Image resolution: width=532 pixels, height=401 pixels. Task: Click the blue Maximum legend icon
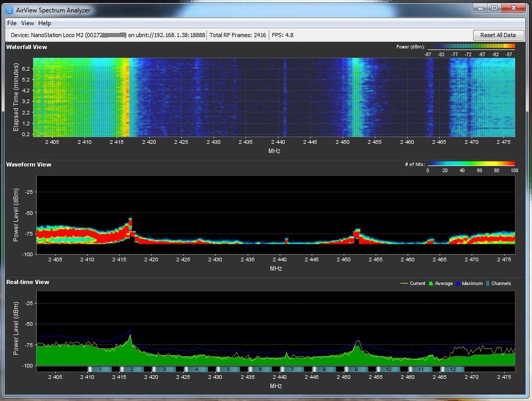coord(459,283)
